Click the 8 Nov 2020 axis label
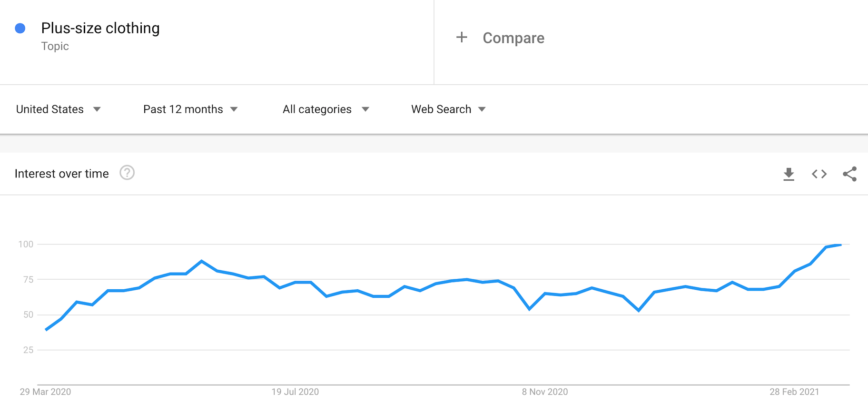The width and height of the screenshot is (868, 412). tap(545, 392)
